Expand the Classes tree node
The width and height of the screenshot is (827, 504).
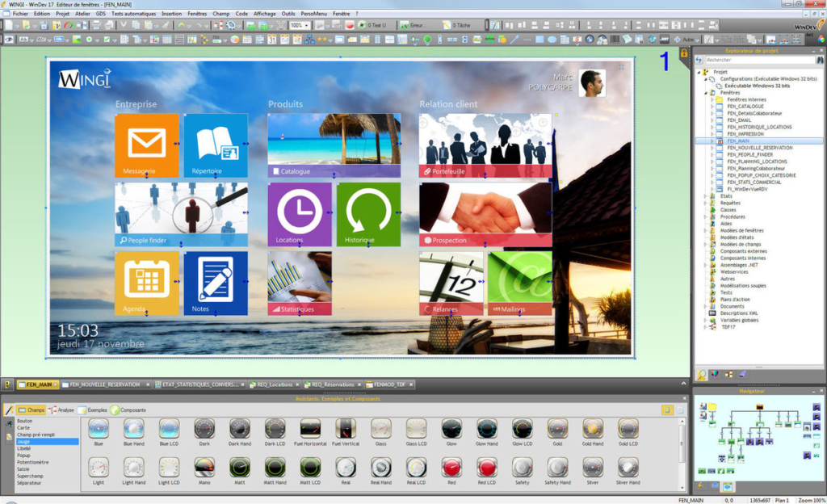(705, 210)
